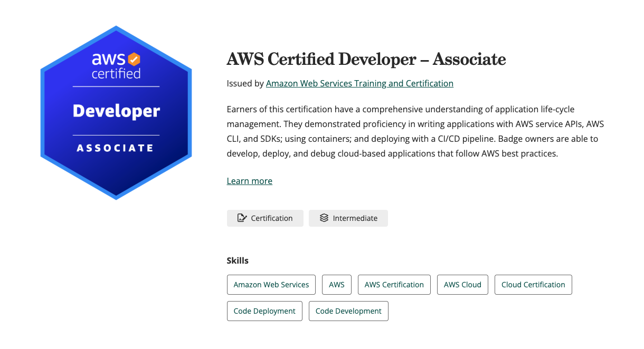Click the Certification type tag
This screenshot has width=644, height=349.
coord(265,218)
